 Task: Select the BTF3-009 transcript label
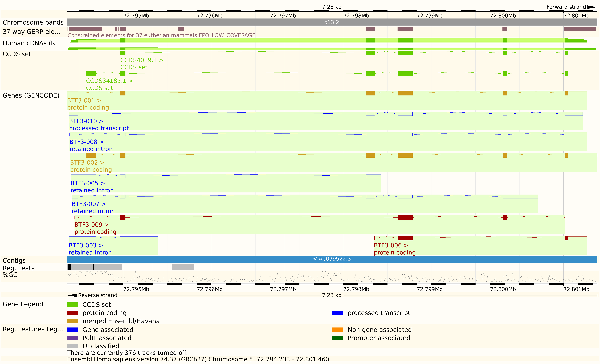point(92,225)
